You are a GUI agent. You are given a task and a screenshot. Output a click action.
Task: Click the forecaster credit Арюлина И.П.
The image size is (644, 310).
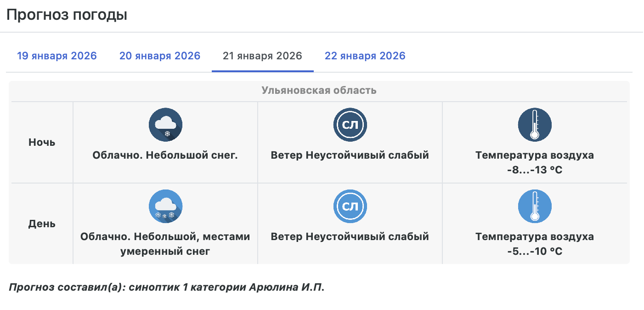[x=287, y=287]
